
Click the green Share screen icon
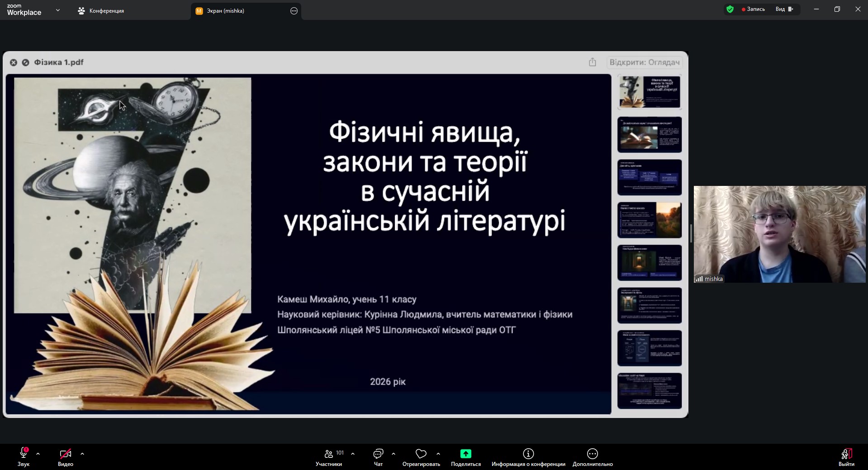pyautogui.click(x=465, y=454)
